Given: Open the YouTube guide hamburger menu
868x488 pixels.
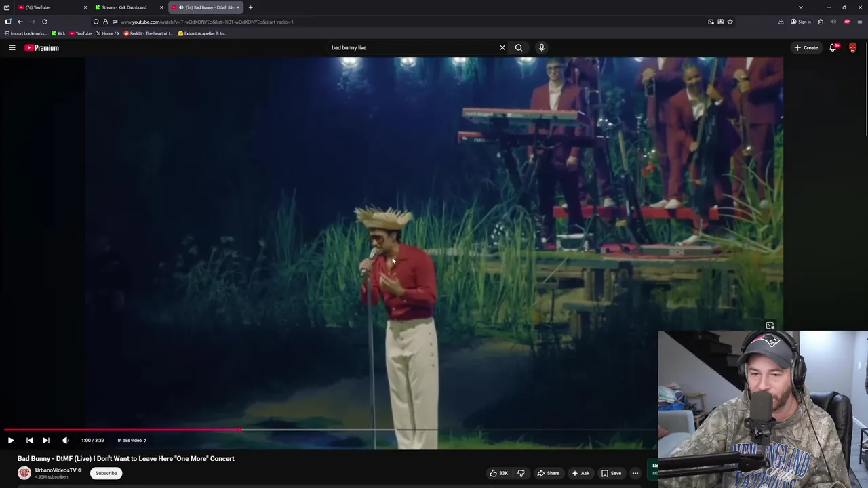Looking at the screenshot, I should (12, 47).
